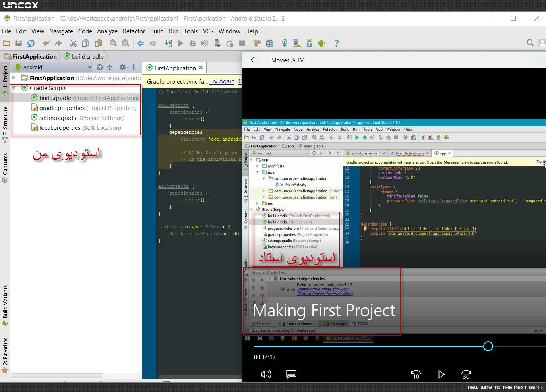Click the Collapse All icon in Project panel
This screenshot has height=392, width=546.
110,67
